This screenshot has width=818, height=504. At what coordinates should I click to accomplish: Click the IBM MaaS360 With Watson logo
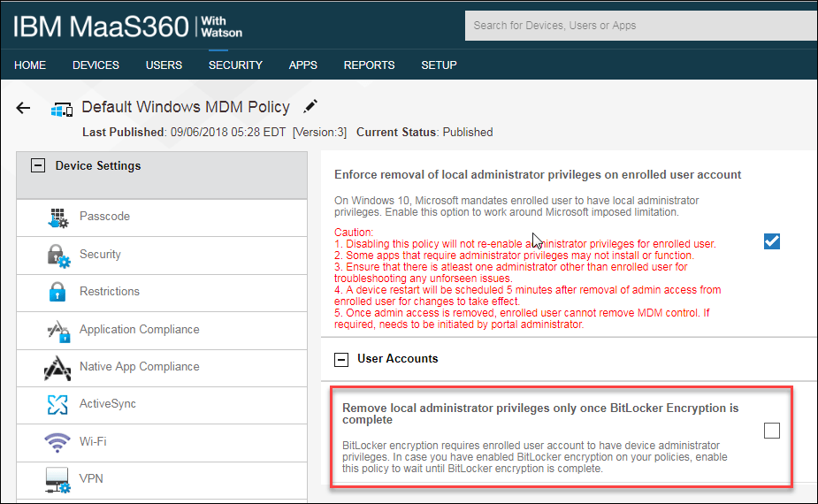click(127, 27)
